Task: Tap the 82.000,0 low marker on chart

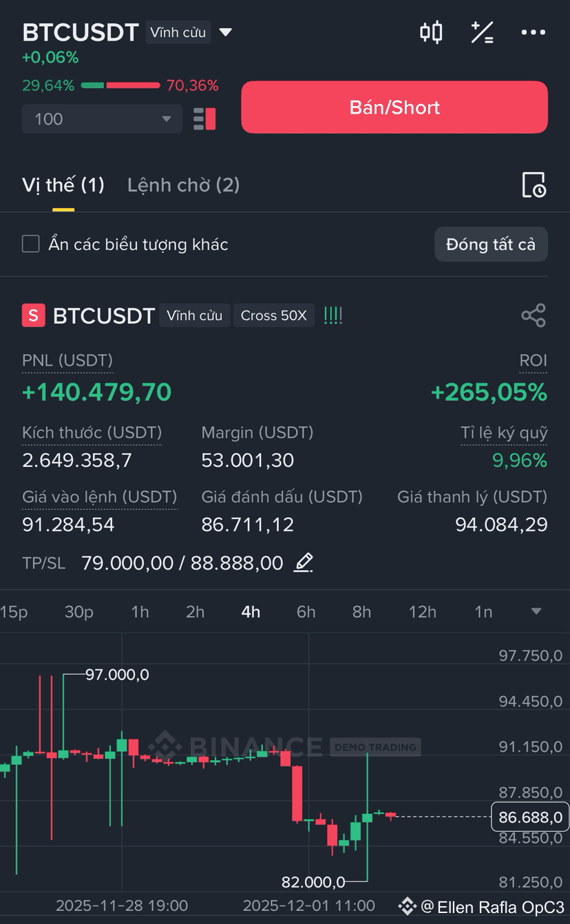Action: pyautogui.click(x=313, y=881)
